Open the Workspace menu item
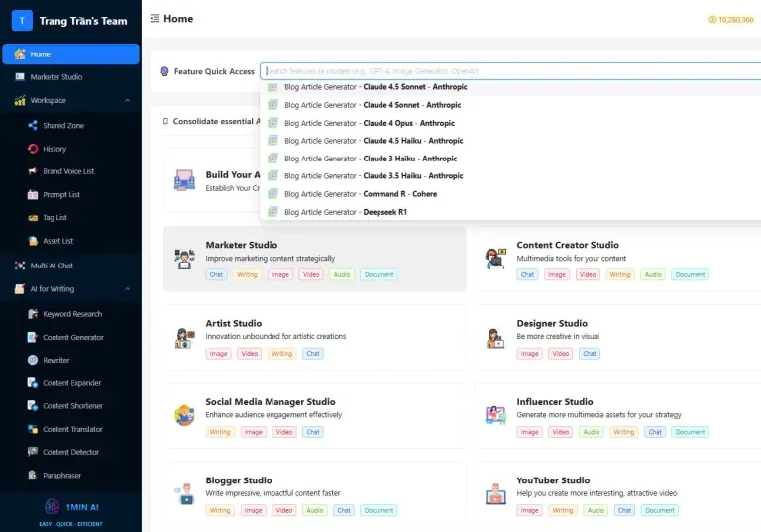761x532 pixels. (x=71, y=100)
